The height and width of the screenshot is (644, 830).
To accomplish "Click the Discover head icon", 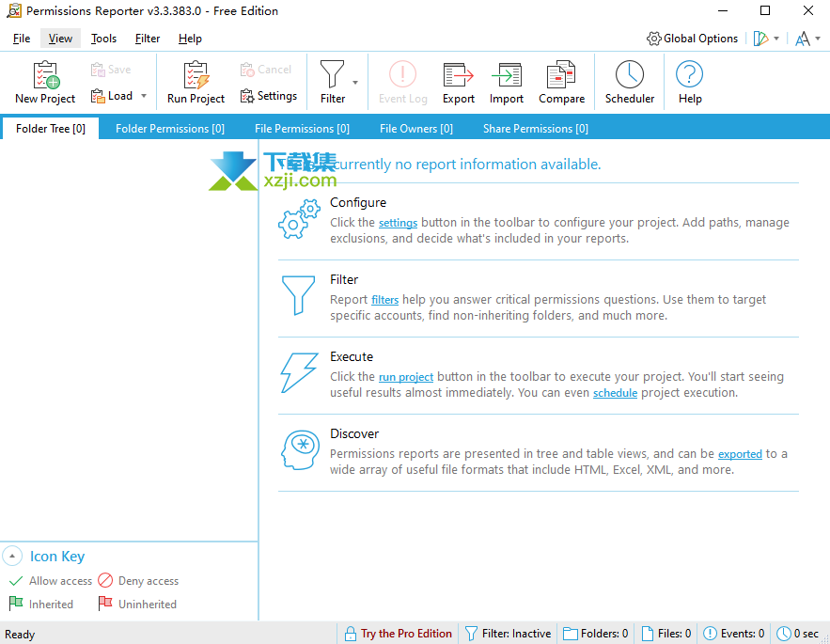I will [300, 449].
